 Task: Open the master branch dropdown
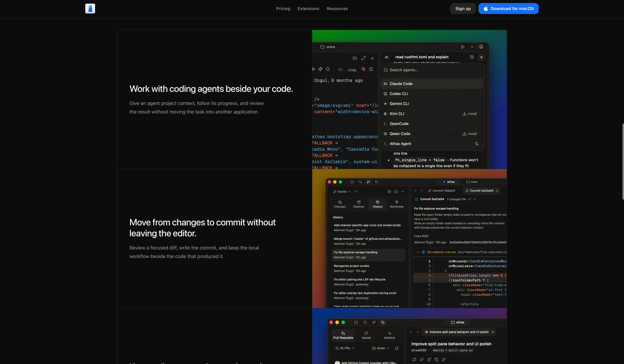pyautogui.click(x=342, y=192)
